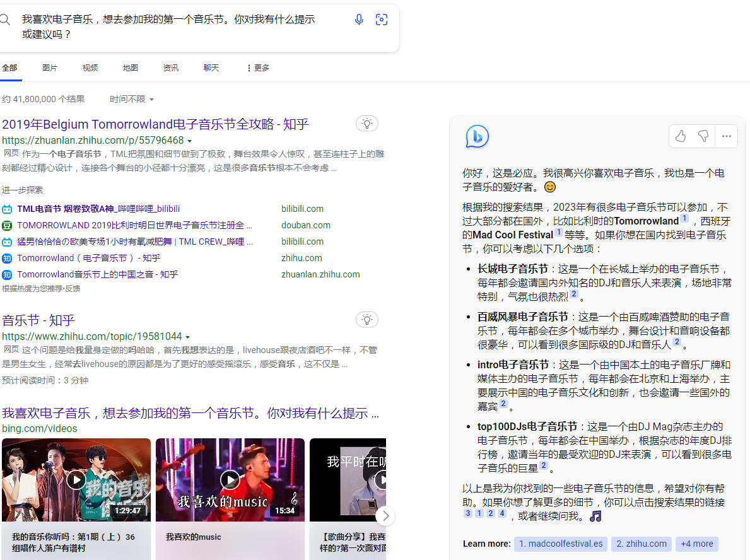Click douban icon beside TOMORROWLAND 2019 link

coord(7,225)
